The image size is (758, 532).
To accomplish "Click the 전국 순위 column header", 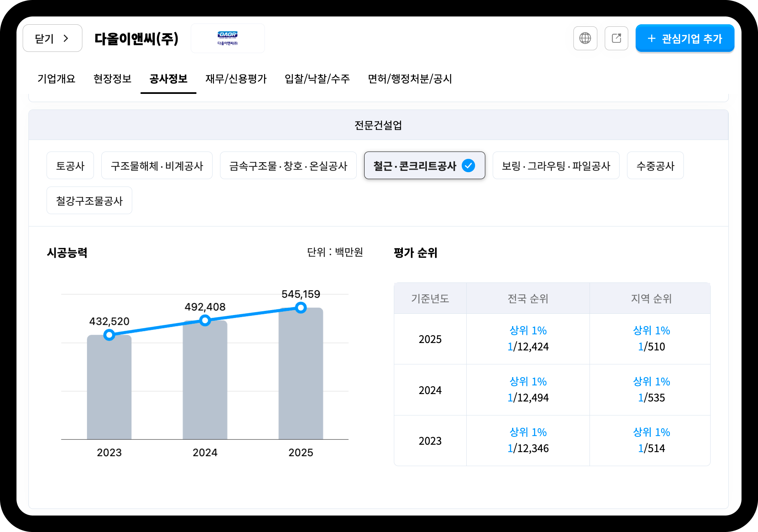I will (x=528, y=298).
